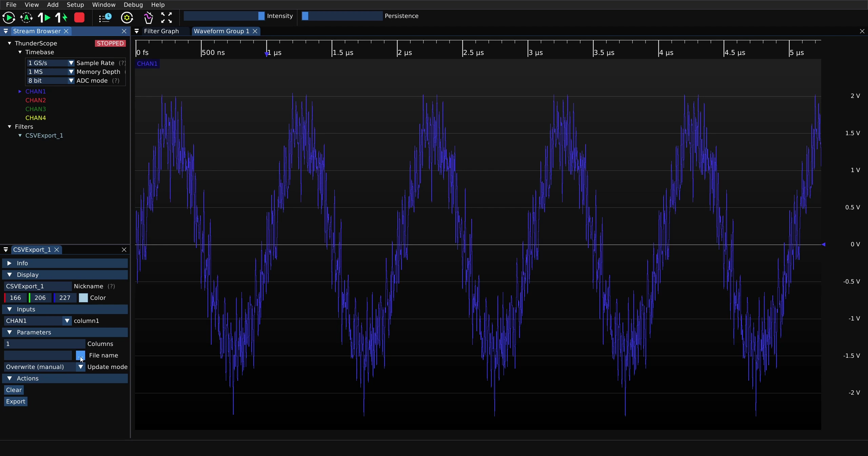The height and width of the screenshot is (456, 868).
Task: Click the clear sweeps bucket icon
Action: 148,18
